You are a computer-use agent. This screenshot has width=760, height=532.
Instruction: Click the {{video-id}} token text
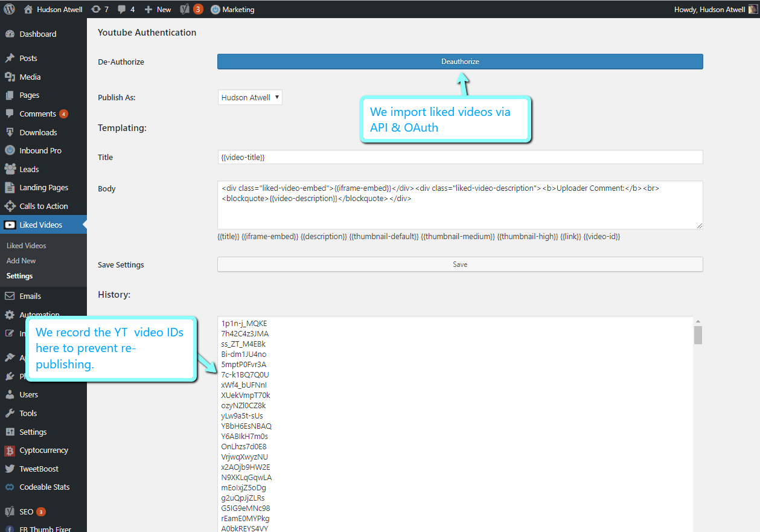602,237
